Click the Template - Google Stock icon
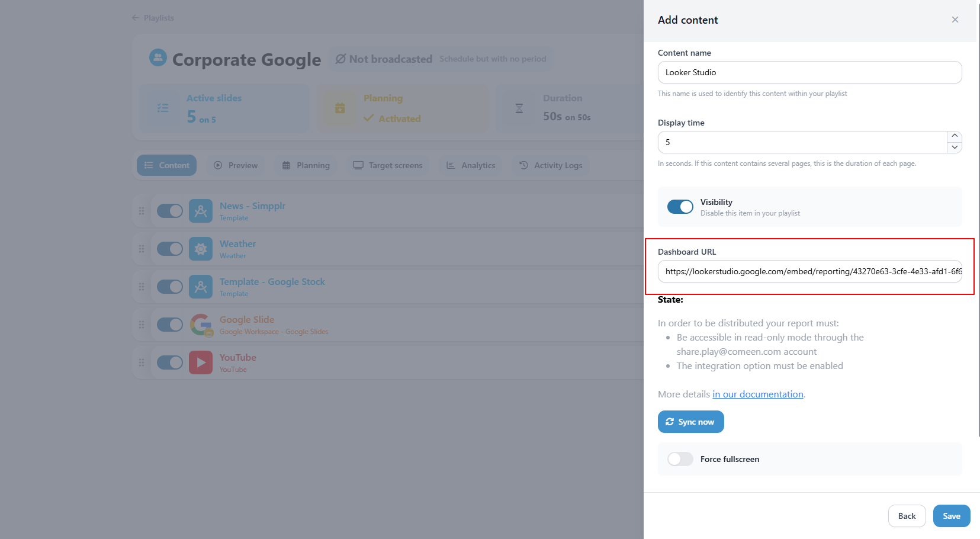The height and width of the screenshot is (539, 980). pyautogui.click(x=201, y=287)
